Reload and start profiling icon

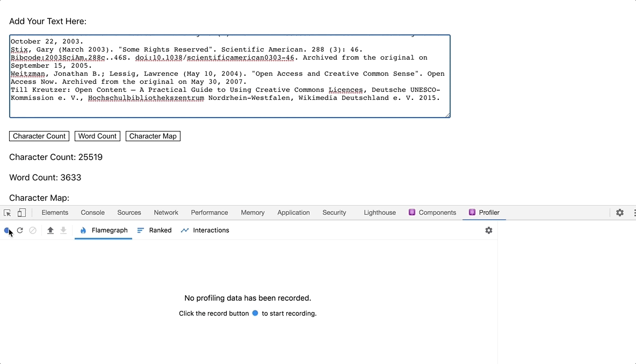[20, 230]
